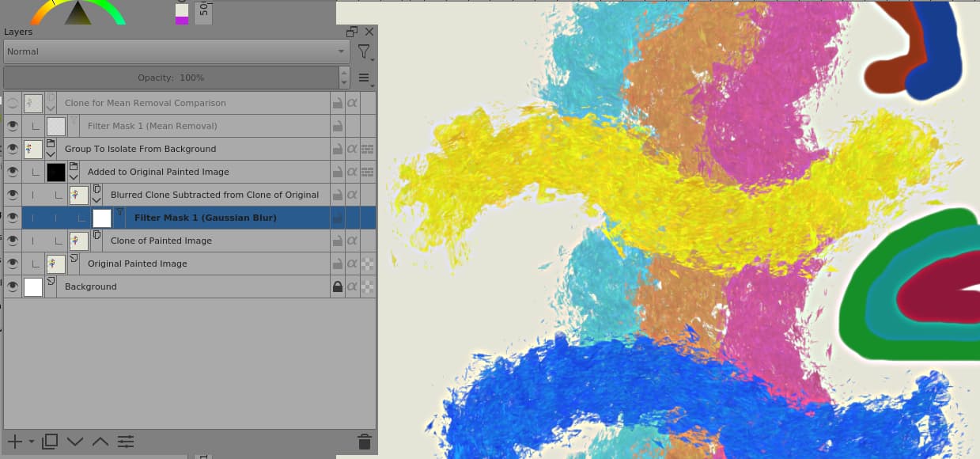The height and width of the screenshot is (459, 980).
Task: Lock the Filter Mask 1 (Gaussian Blur) mask
Action: click(338, 218)
